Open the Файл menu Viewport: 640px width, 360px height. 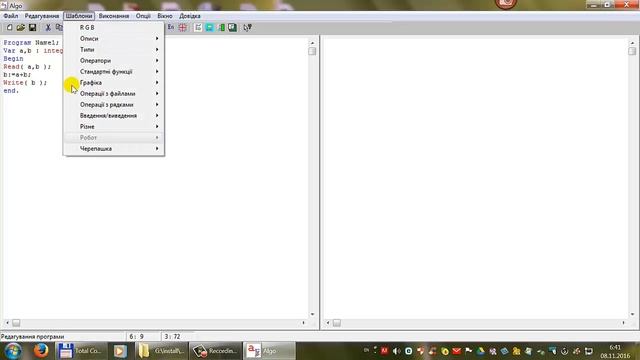(x=11, y=16)
